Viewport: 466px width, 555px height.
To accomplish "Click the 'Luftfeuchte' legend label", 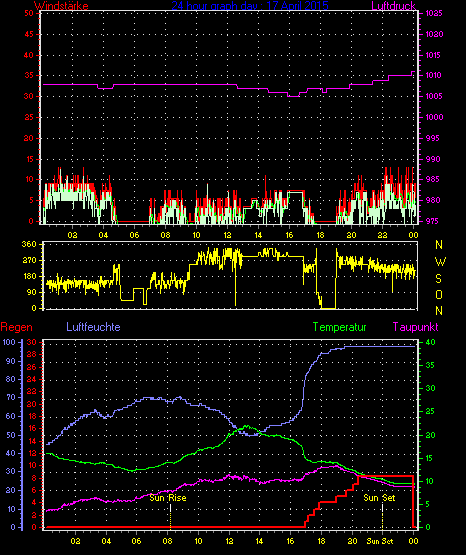I will (93, 326).
